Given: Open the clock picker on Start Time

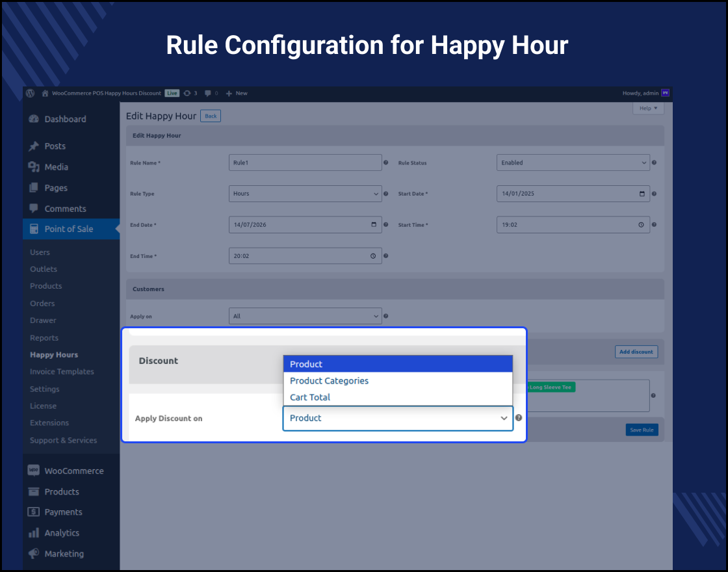Looking at the screenshot, I should tap(640, 224).
